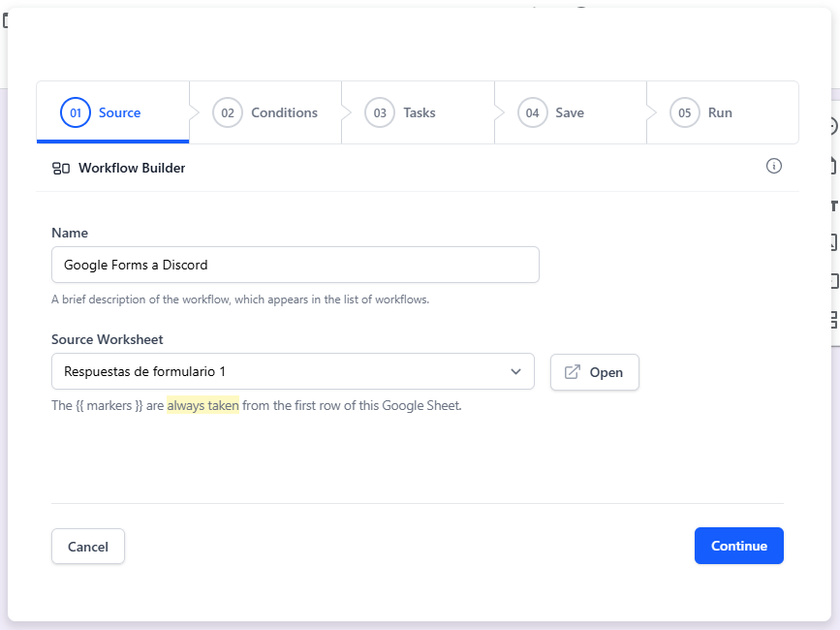
Task: Click the Continue button
Action: (x=738, y=546)
